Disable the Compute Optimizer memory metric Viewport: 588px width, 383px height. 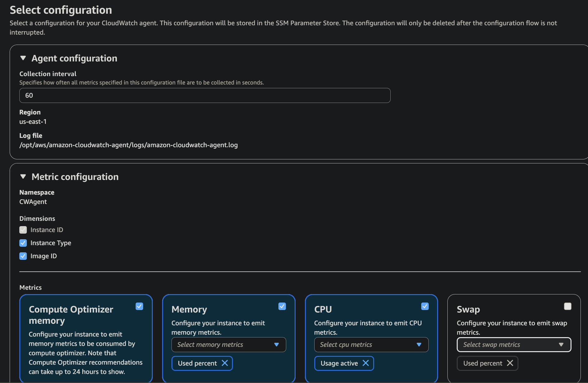coord(139,306)
